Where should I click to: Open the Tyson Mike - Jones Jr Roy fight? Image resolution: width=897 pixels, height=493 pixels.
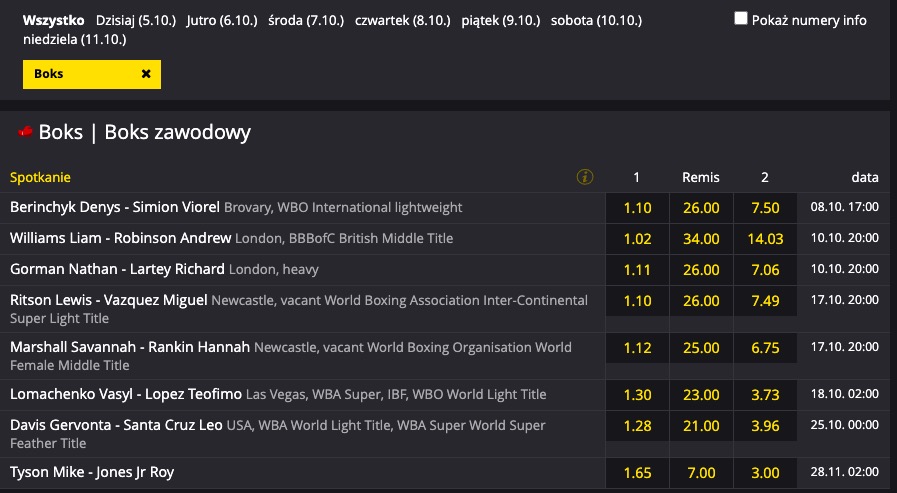92,472
